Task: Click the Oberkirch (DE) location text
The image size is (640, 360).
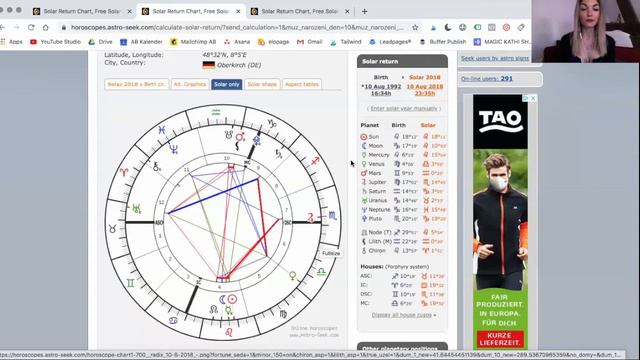Action: [239, 65]
